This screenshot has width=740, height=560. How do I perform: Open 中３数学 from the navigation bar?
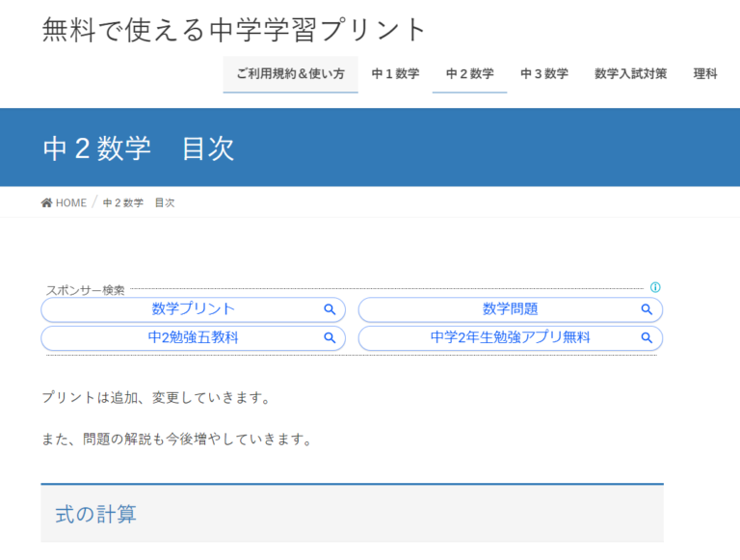pyautogui.click(x=544, y=74)
